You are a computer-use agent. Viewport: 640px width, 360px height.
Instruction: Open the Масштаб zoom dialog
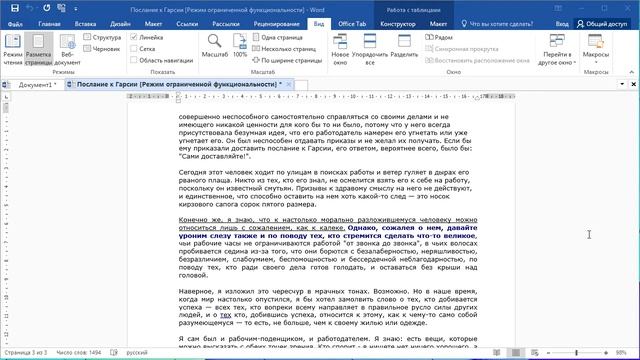(215, 46)
